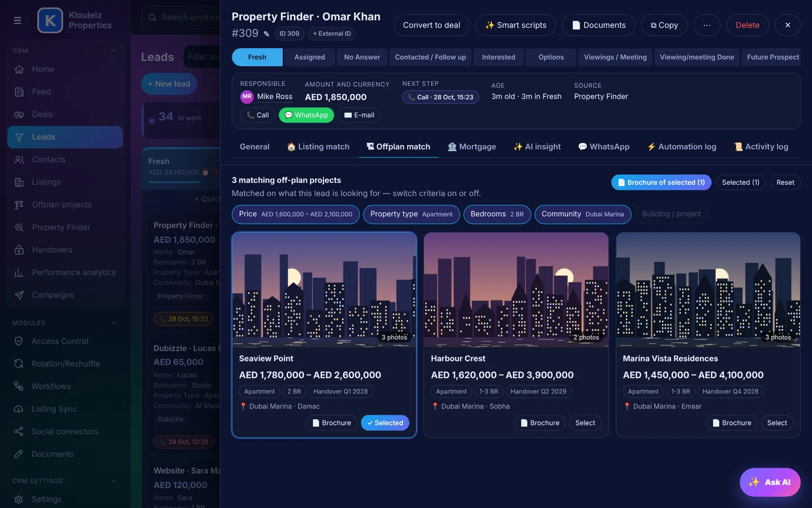Toggle the Property type criteria chip

pyautogui.click(x=411, y=214)
